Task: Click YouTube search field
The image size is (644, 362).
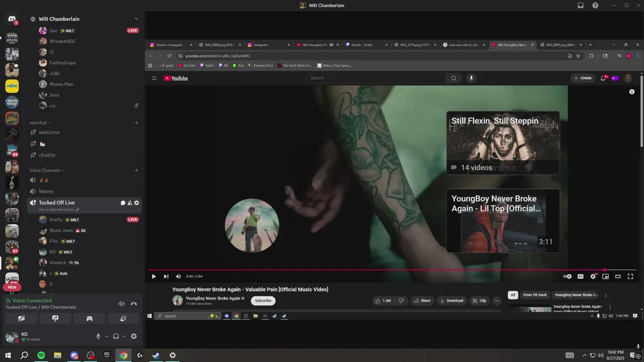Action: coord(376,78)
